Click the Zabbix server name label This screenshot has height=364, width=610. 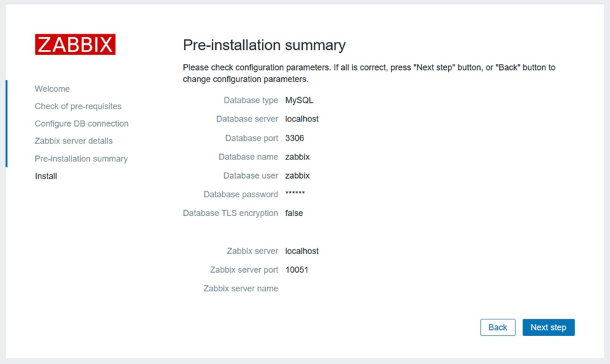(241, 289)
